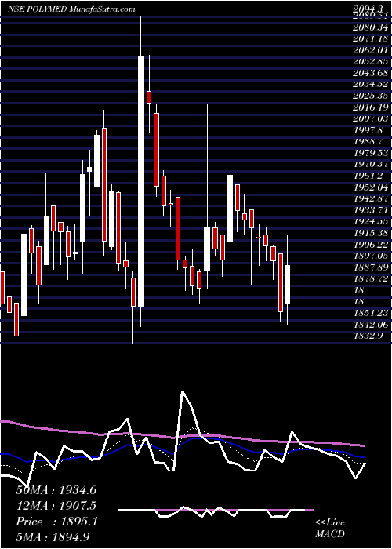Click the 1842.06 price axis label
The height and width of the screenshot is (549, 392).
click(369, 325)
